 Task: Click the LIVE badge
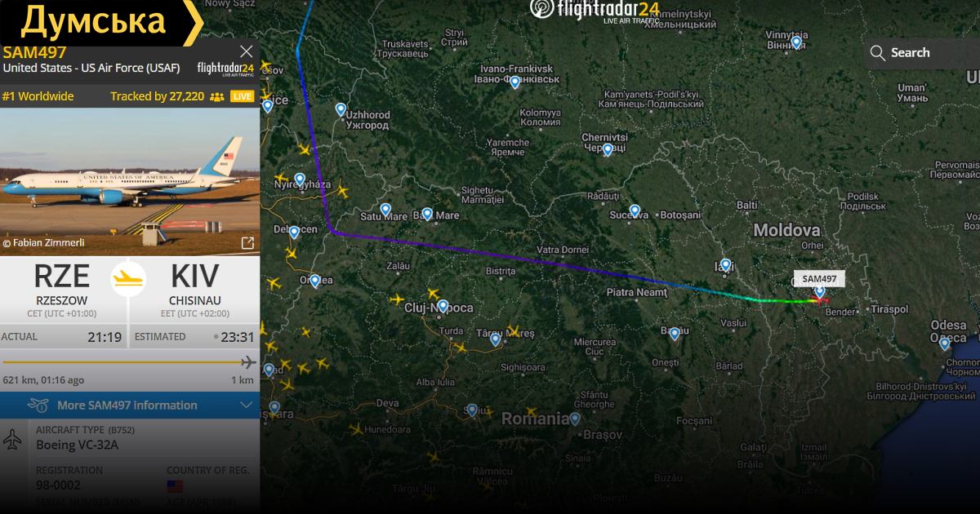coord(243,96)
